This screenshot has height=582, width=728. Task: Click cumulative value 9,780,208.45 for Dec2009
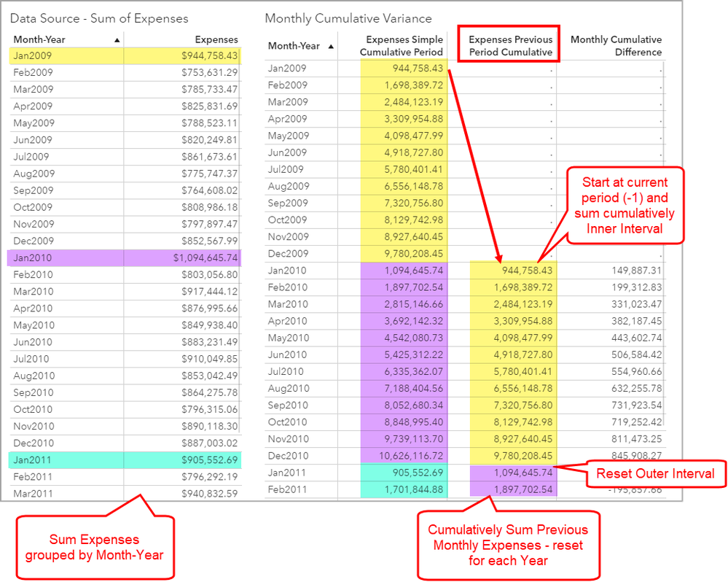click(x=413, y=254)
